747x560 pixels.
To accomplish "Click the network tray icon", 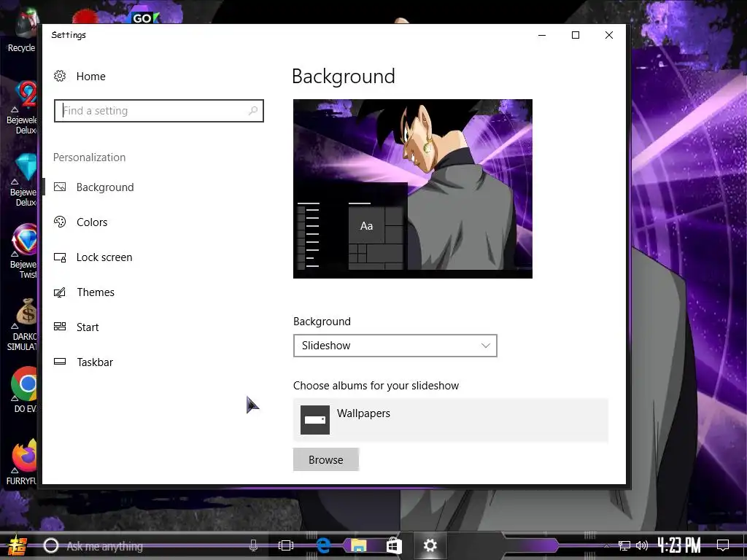I will point(624,545).
